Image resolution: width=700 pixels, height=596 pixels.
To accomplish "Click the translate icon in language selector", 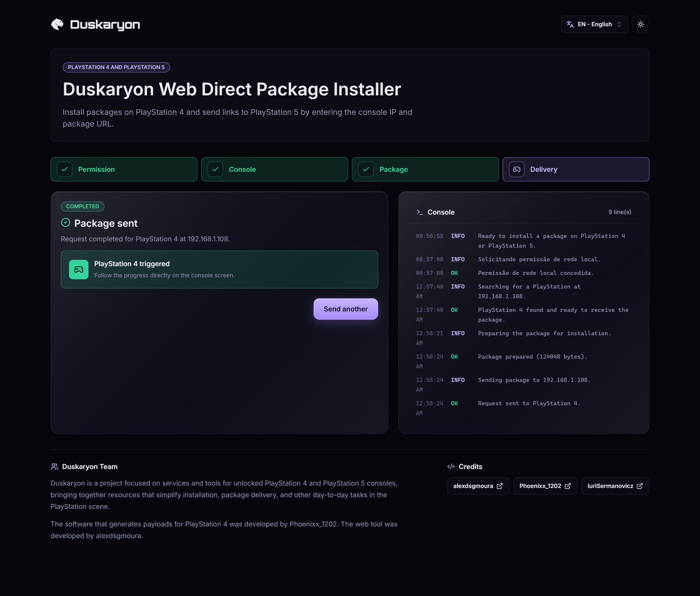I will (570, 24).
